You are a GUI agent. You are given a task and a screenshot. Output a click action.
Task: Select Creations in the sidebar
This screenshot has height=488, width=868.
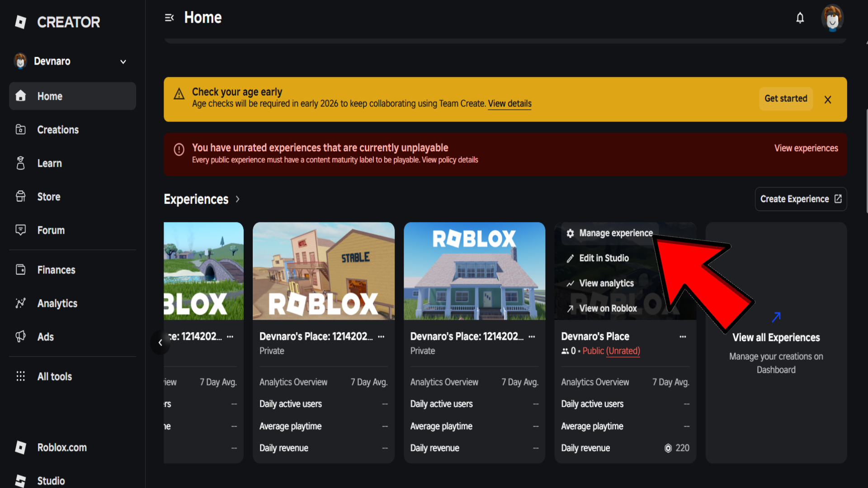pyautogui.click(x=58, y=130)
